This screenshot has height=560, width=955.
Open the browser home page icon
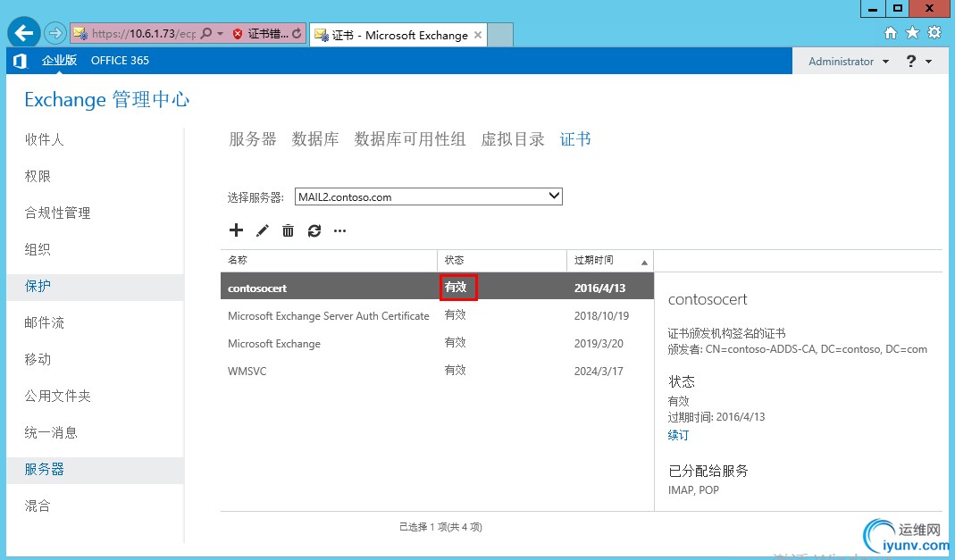coord(891,33)
